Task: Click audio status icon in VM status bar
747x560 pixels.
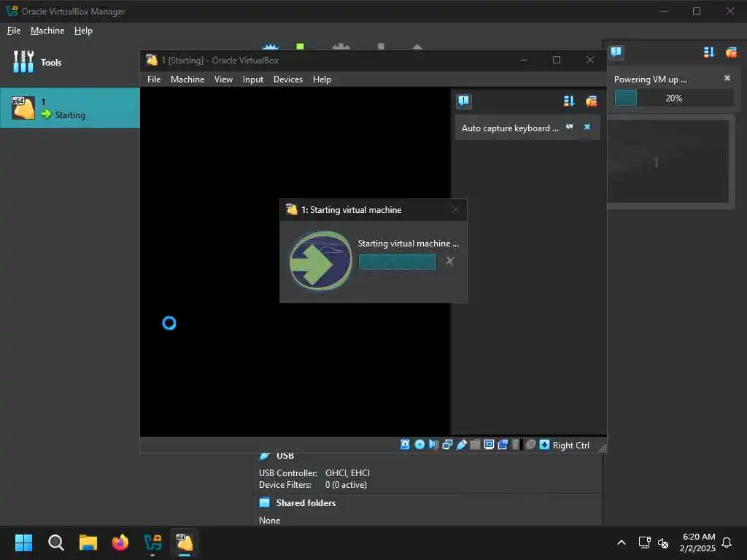Action: [433, 444]
